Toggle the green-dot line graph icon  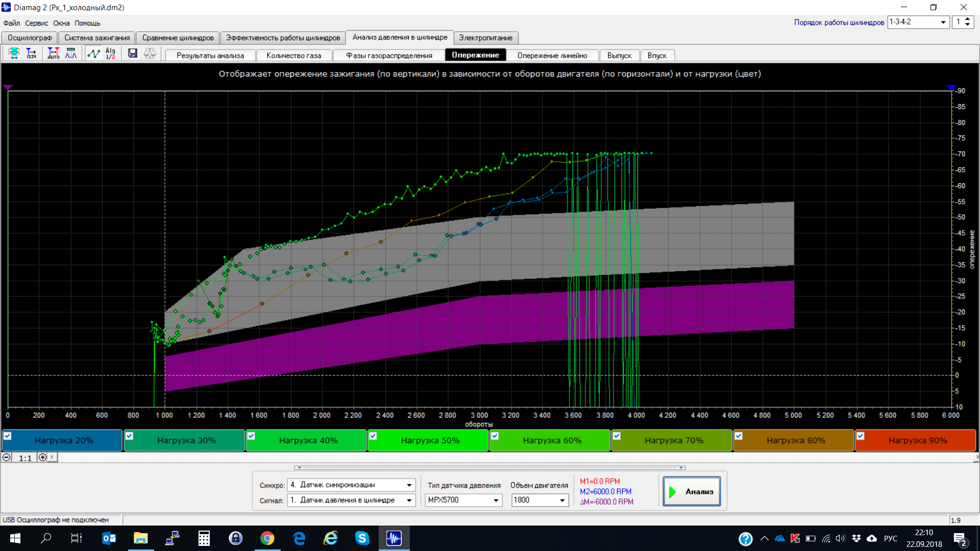point(93,53)
